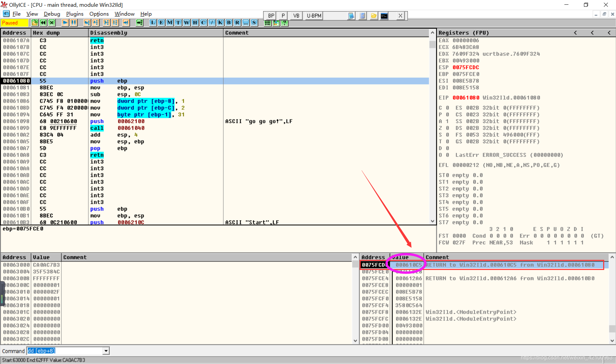The height and width of the screenshot is (364, 616).
Task: Open Windows list with W icon
Action: click(x=187, y=23)
